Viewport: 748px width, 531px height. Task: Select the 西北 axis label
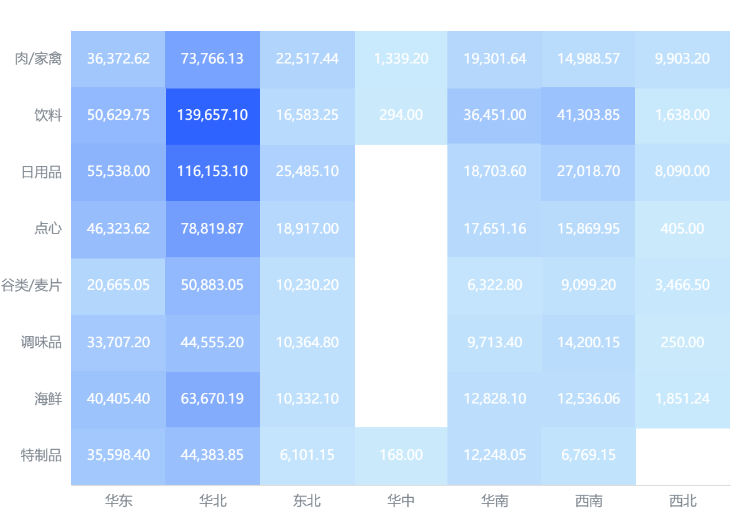683,500
